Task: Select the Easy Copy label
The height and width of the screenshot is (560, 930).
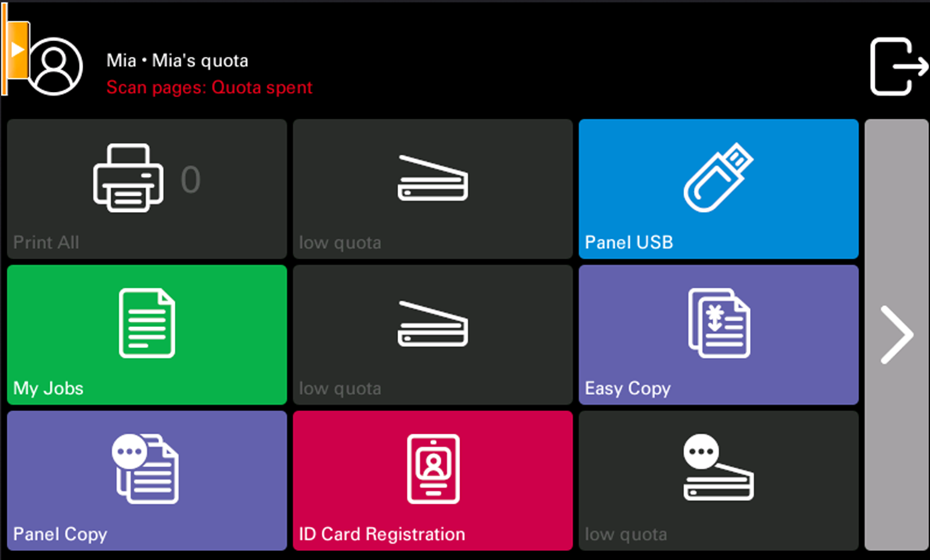Action: (x=627, y=388)
